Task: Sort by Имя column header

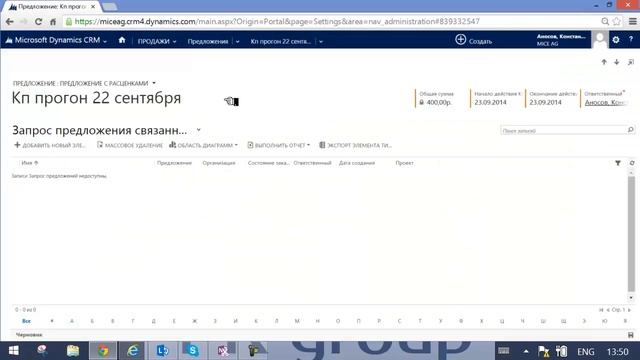Action: pyautogui.click(x=29, y=163)
